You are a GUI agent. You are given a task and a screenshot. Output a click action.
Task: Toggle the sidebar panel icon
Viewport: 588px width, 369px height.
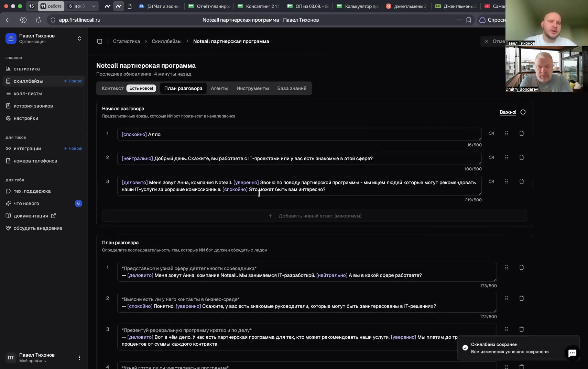tap(100, 41)
